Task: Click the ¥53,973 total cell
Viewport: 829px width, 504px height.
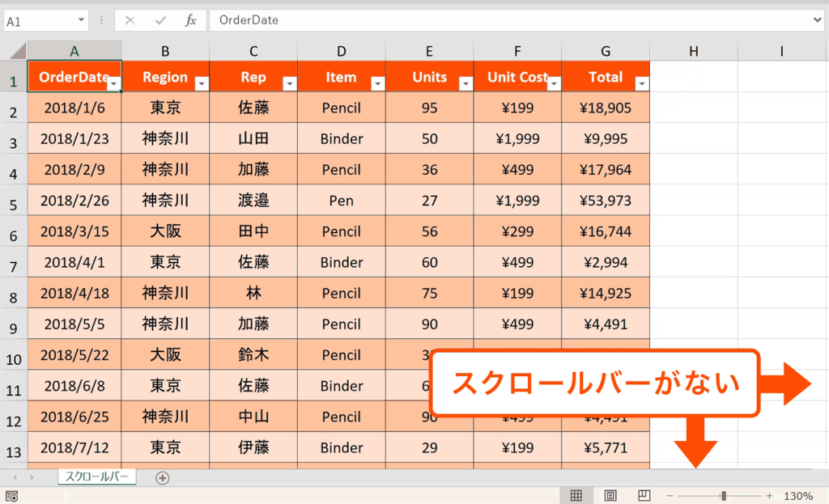Action: pyautogui.click(x=606, y=201)
